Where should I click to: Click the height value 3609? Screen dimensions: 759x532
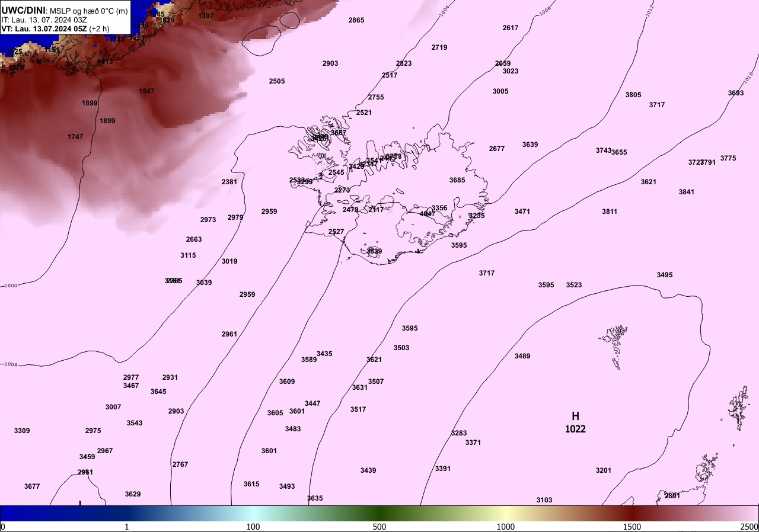287,382
